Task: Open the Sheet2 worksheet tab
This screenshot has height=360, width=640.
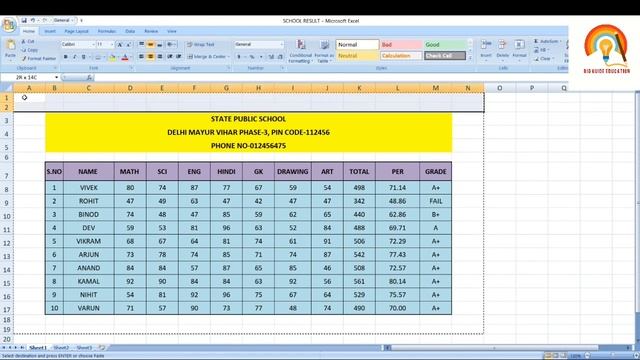Action: tap(61, 348)
